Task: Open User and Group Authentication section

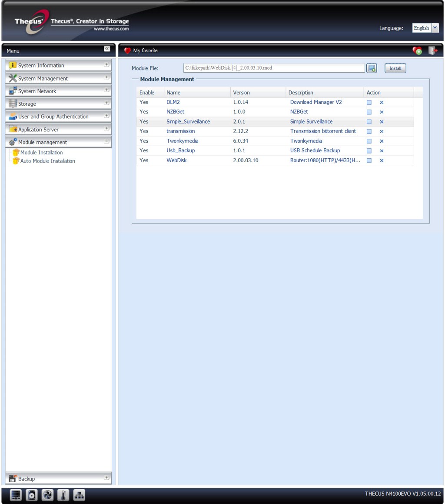Action: pos(58,117)
